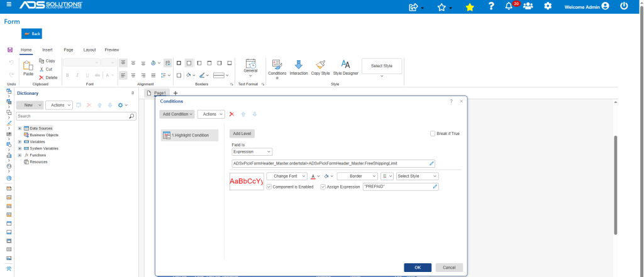
Task: Click the search magnifier in Dictionary
Action: (x=131, y=116)
